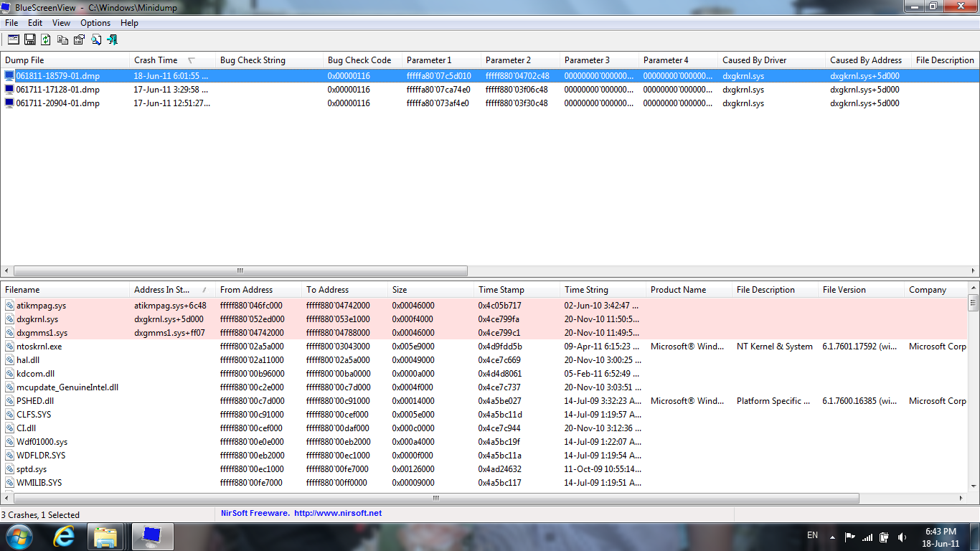Click monitor icon beside 061811-18579-01.dmp
Viewport: 980px width, 551px height.
point(9,75)
